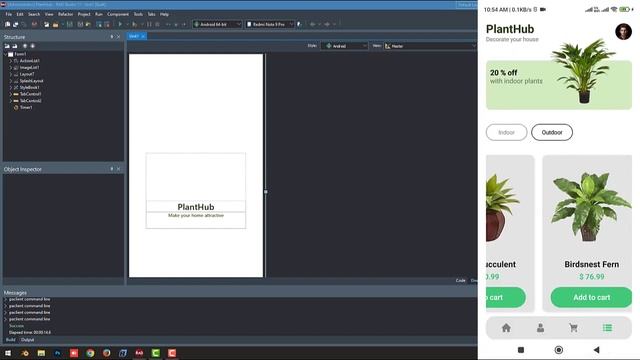Screen dimensions: 640x360
Task: Open the Run menu
Action: [99, 14]
